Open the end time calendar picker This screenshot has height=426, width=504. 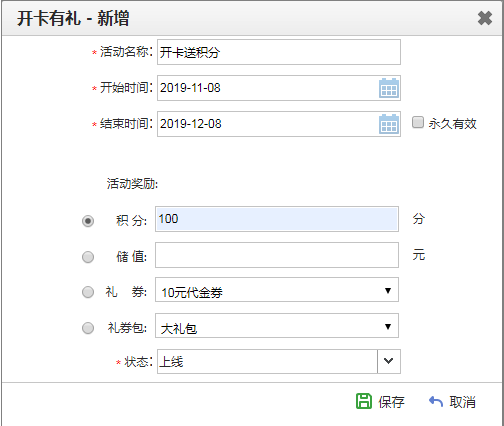(389, 124)
